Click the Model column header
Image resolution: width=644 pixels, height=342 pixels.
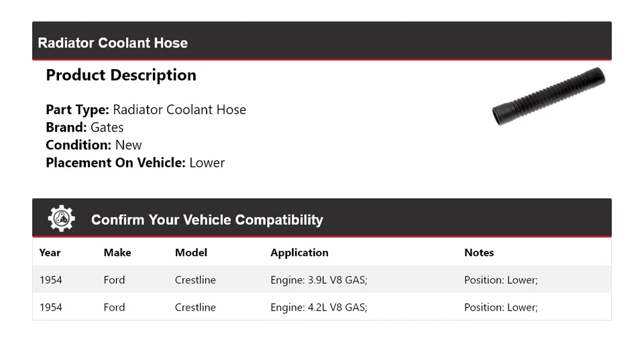pos(191,253)
